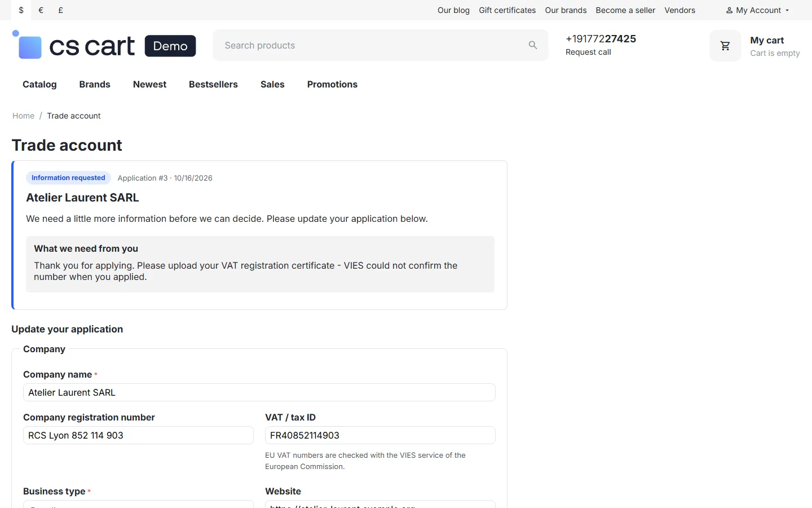Expand the My Account dropdown
The image size is (812, 508).
[757, 10]
